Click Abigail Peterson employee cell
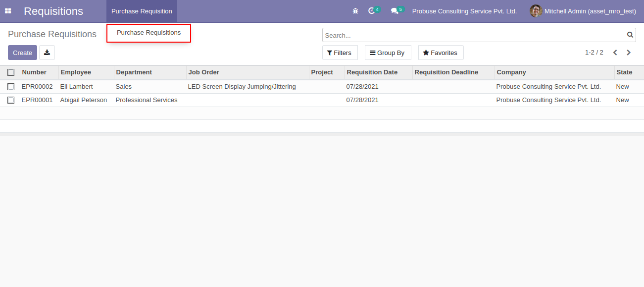The image size is (644, 287). (84, 100)
